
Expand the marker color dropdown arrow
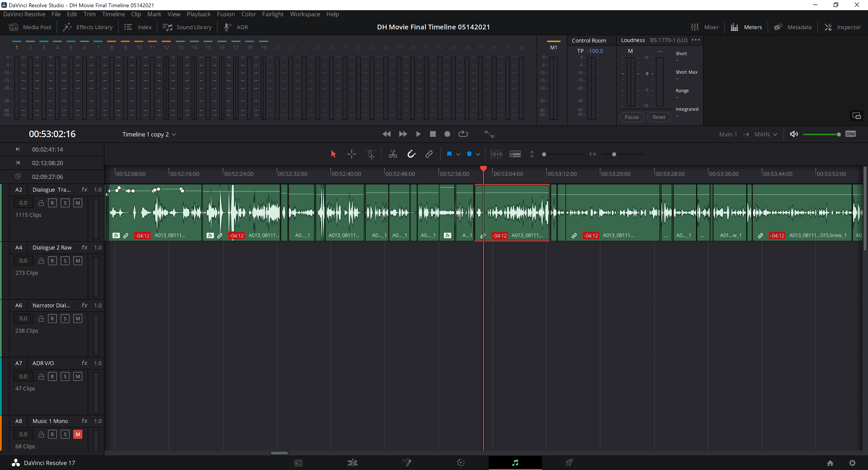coord(478,155)
